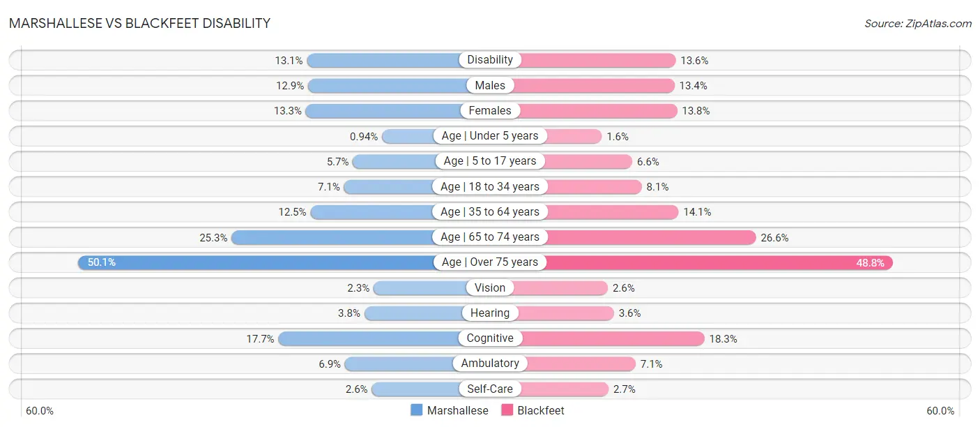Click the pink Blackfeet legend swatch
The height and width of the screenshot is (427, 980).
point(507,410)
